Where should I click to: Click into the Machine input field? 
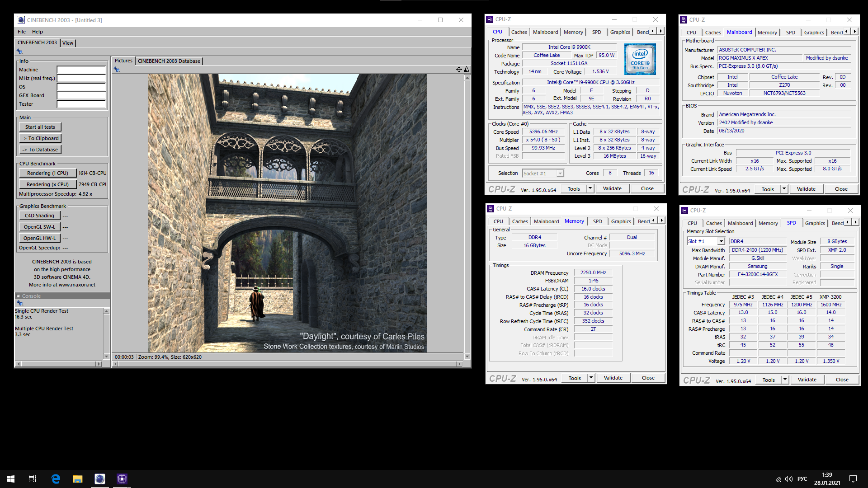coord(81,70)
